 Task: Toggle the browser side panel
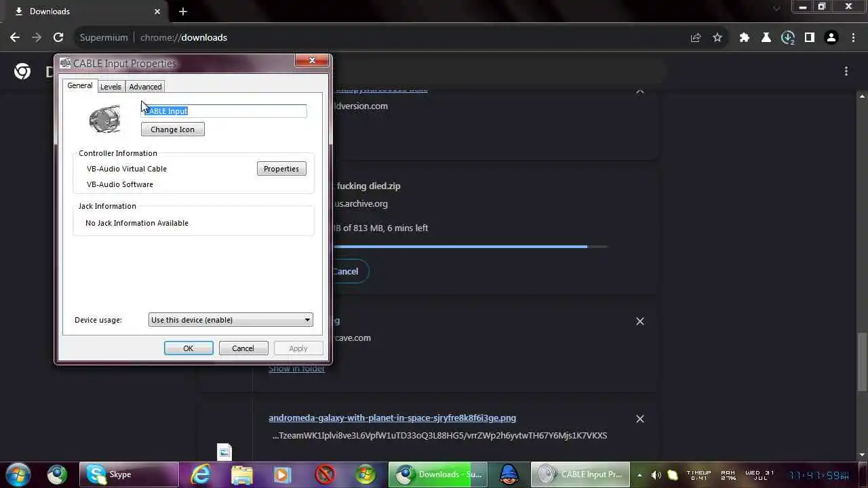[810, 37]
